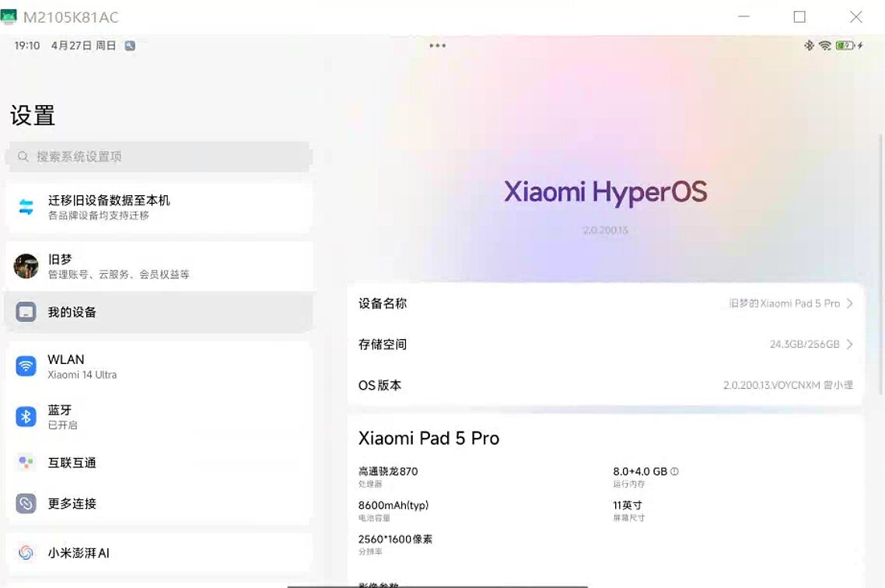Open the 小米澎湃 AI swirl icon
Viewport: 885px width, 588px height.
(x=26, y=553)
